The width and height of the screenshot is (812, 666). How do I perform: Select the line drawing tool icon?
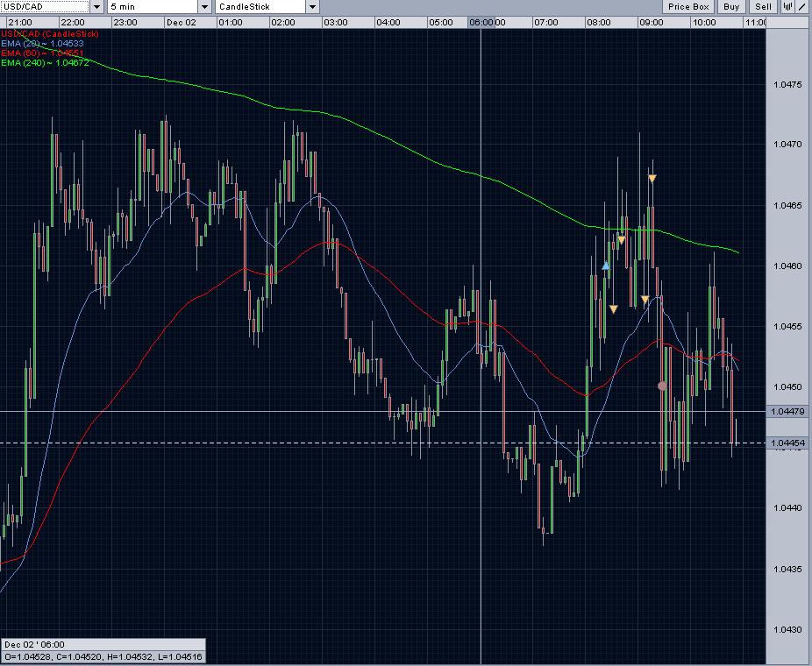click(x=802, y=6)
